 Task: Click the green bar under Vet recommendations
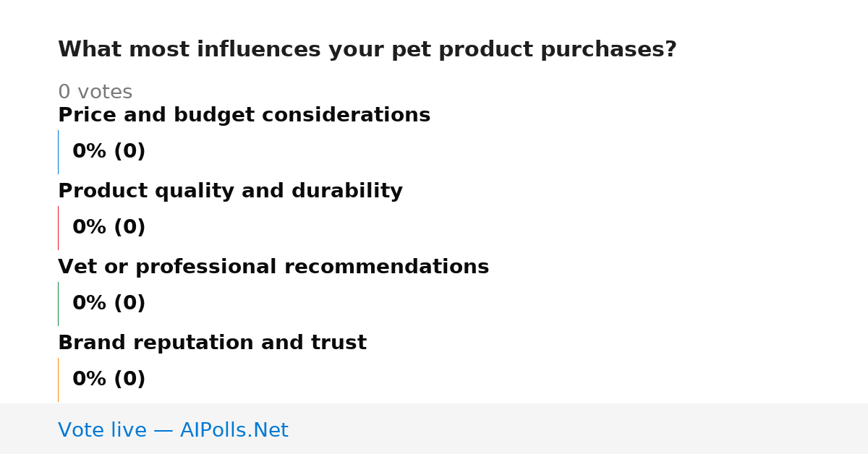(x=58, y=304)
